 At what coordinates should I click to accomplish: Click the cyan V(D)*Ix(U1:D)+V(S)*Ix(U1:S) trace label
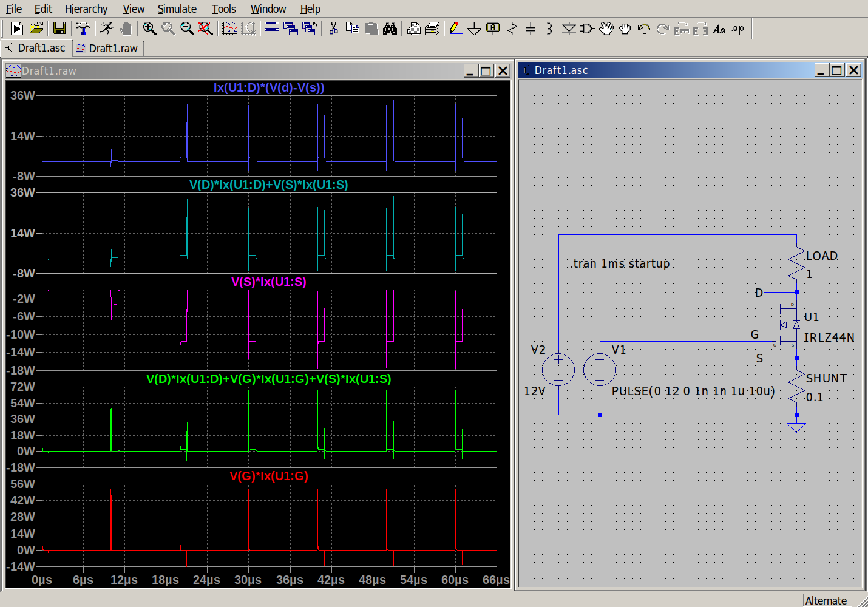pyautogui.click(x=269, y=185)
